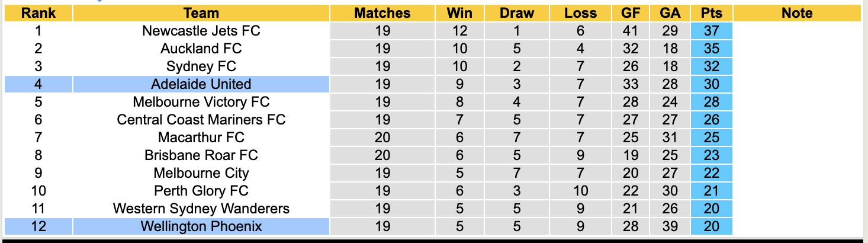Select Central Coast Mariners FC
The width and height of the screenshot is (868, 243).
click(x=201, y=120)
